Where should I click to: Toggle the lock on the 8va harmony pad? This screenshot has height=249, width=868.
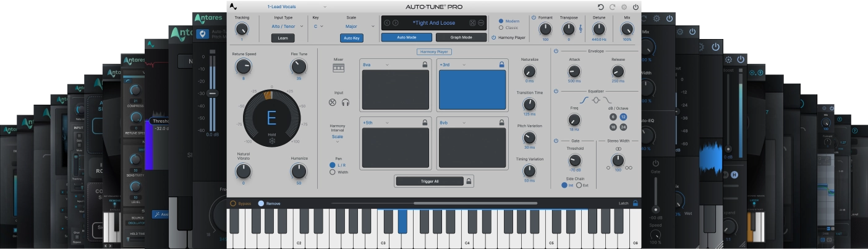click(x=424, y=64)
